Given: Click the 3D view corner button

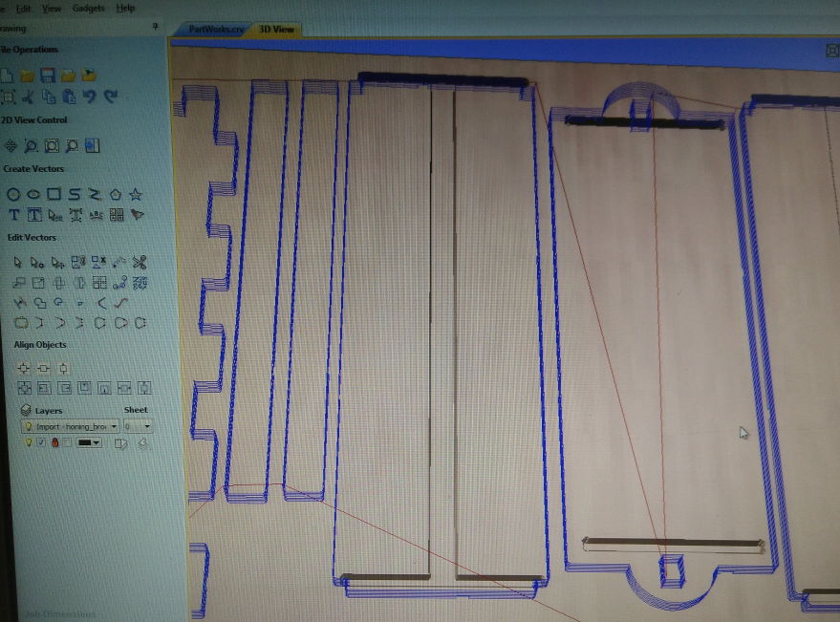Looking at the screenshot, I should tap(832, 51).
